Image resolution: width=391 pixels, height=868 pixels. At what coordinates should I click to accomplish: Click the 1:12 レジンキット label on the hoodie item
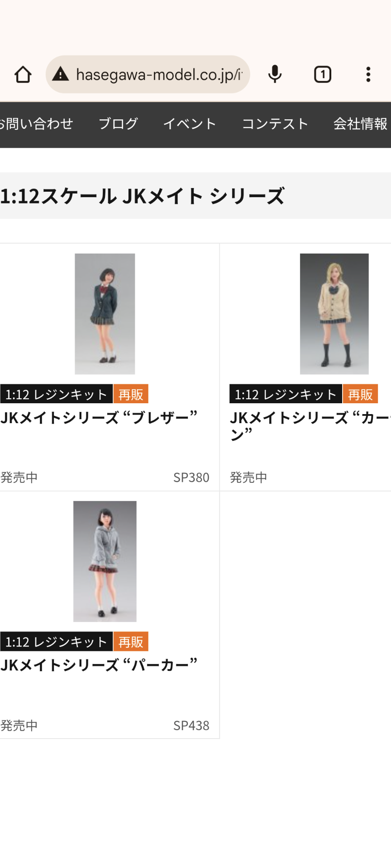(57, 642)
